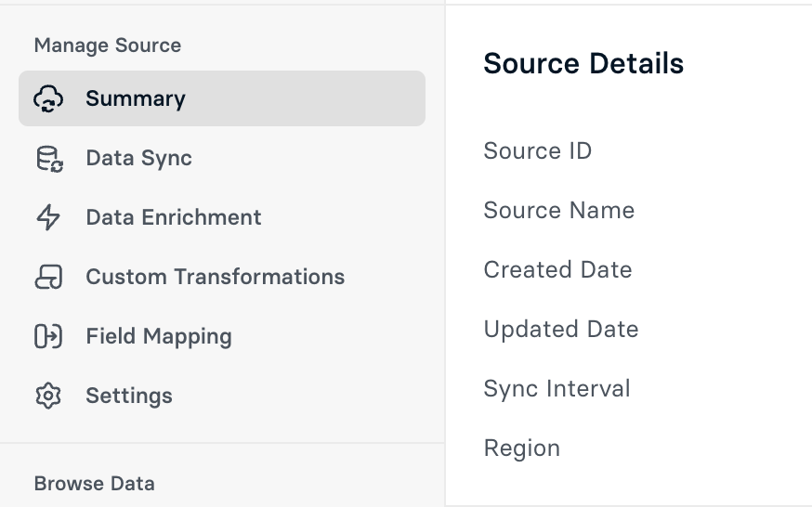The image size is (812, 507).
Task: Open the Summary page from sidebar
Action: click(136, 98)
